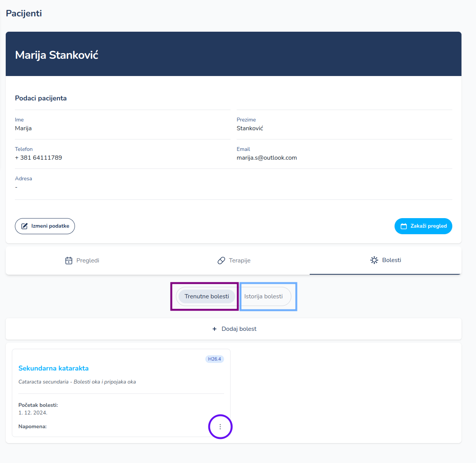The image size is (476, 463).
Task: Switch to the Terapije tab
Action: [x=234, y=261]
